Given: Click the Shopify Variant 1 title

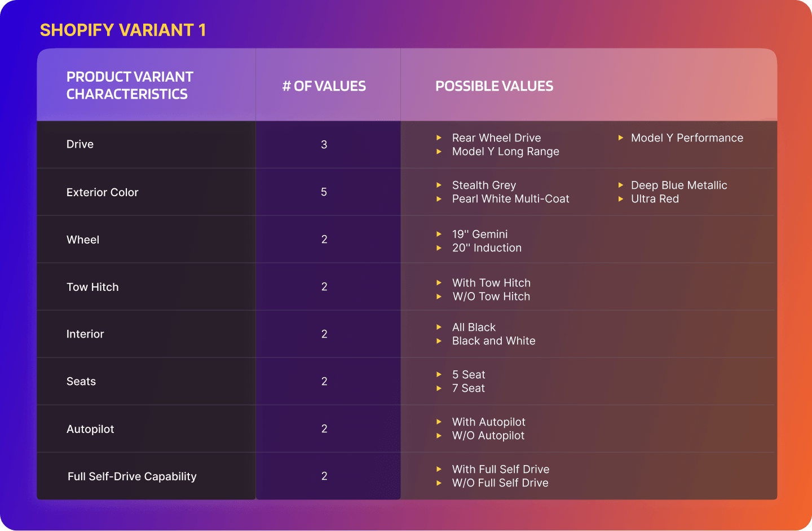Looking at the screenshot, I should [123, 30].
